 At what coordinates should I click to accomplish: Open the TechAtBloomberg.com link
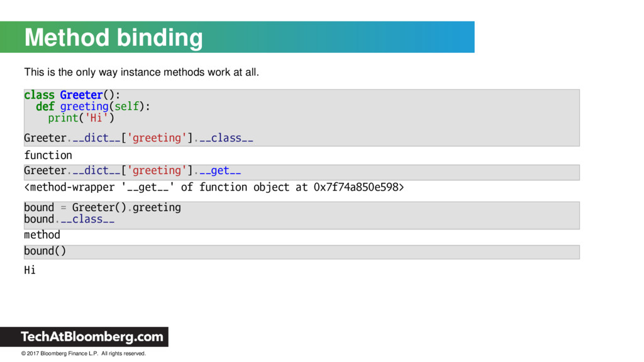92,337
